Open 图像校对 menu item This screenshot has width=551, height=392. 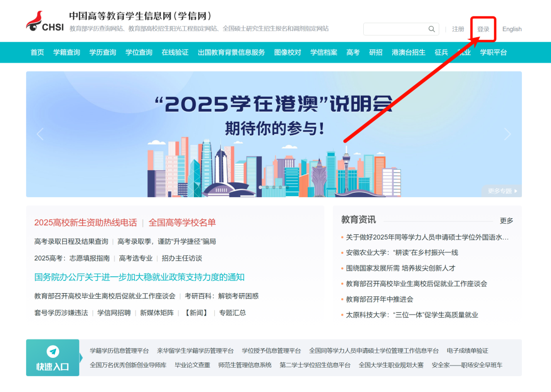287,53
